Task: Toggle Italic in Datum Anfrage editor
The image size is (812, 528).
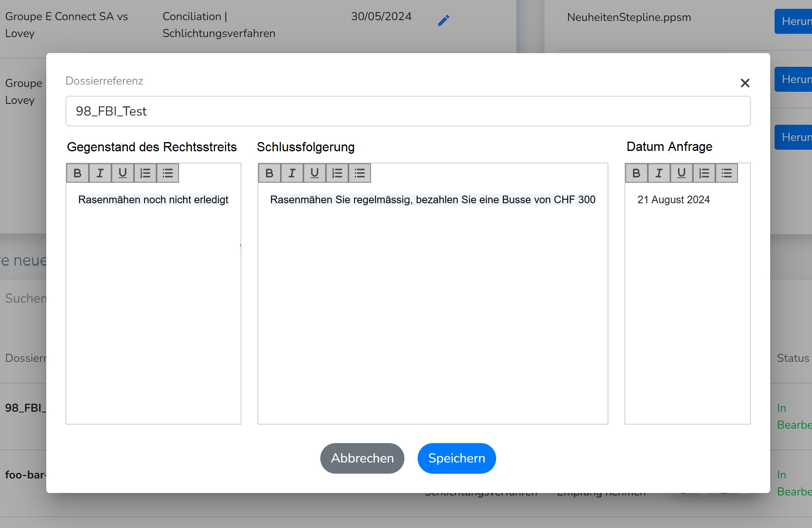Action: pos(659,173)
